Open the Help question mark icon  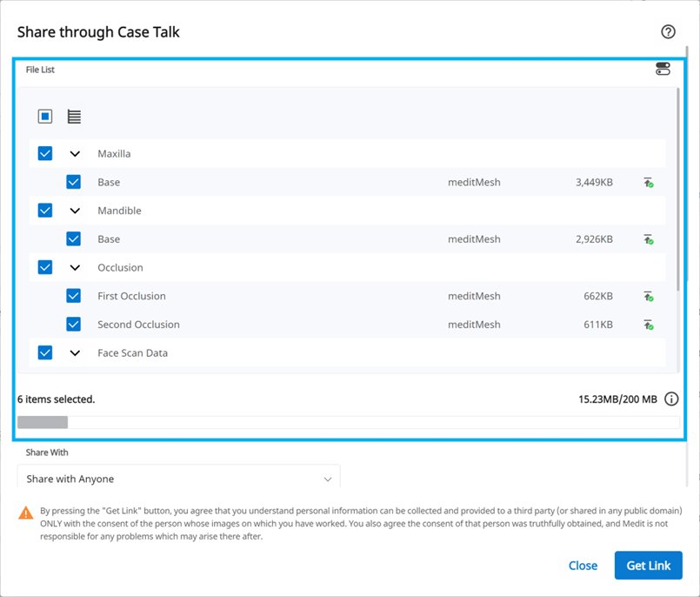(x=667, y=31)
